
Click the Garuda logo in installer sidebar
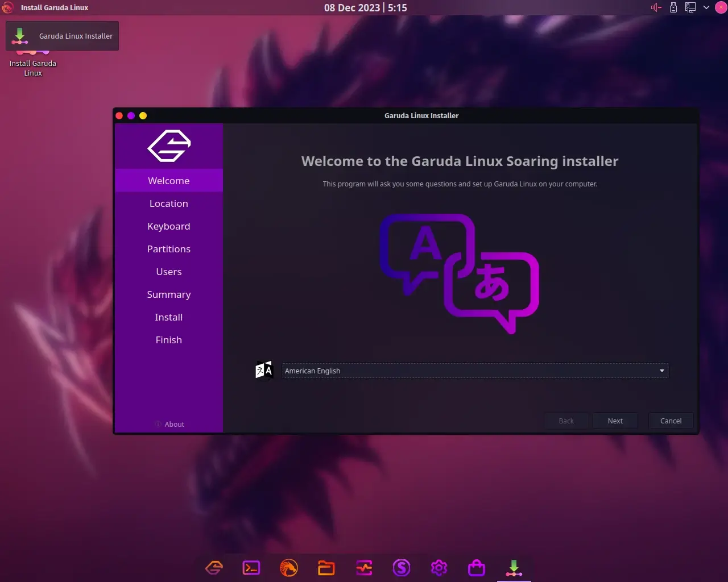(169, 146)
